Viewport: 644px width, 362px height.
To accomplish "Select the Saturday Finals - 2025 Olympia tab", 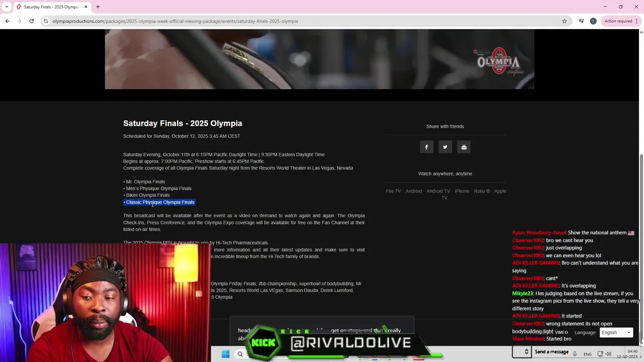I will (x=52, y=7).
